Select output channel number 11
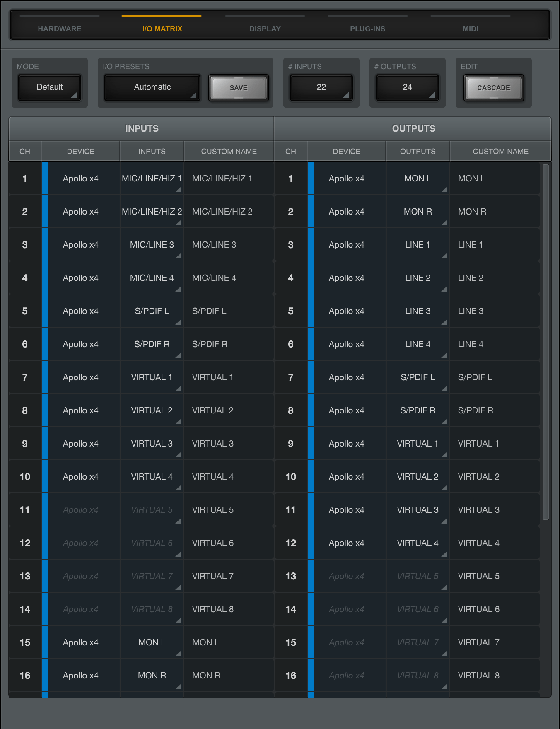This screenshot has width=560, height=729. coord(291,510)
